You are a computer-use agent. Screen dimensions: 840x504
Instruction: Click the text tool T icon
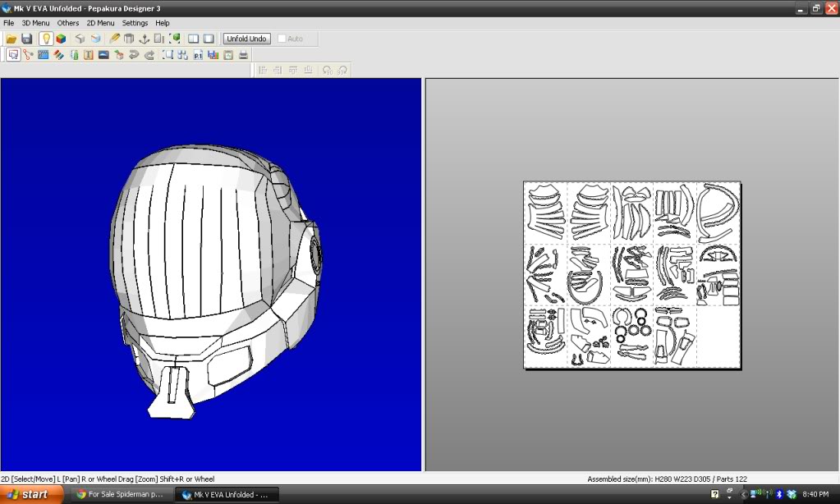click(89, 55)
